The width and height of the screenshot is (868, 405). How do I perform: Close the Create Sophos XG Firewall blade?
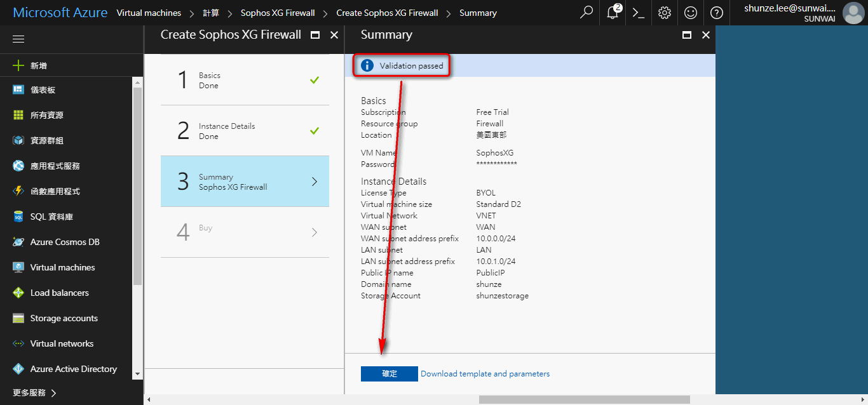(x=334, y=36)
